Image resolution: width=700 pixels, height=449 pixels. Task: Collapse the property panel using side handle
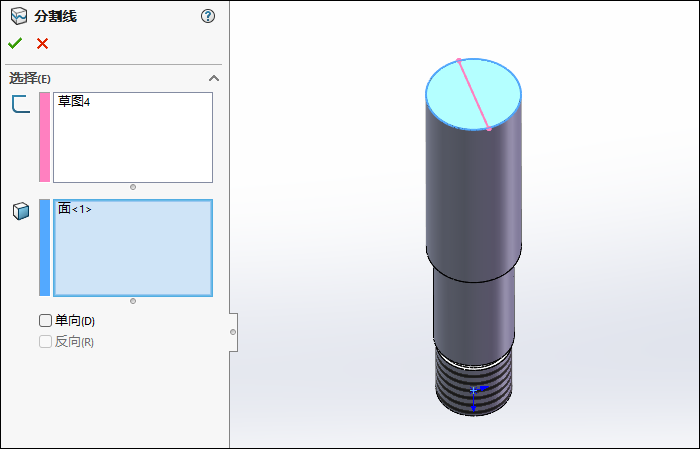tap(233, 331)
